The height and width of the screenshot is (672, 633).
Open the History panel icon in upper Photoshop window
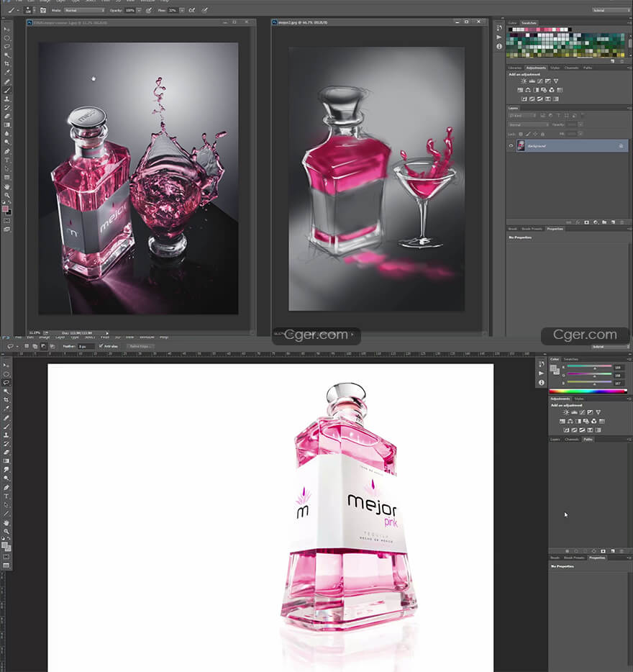(x=499, y=28)
